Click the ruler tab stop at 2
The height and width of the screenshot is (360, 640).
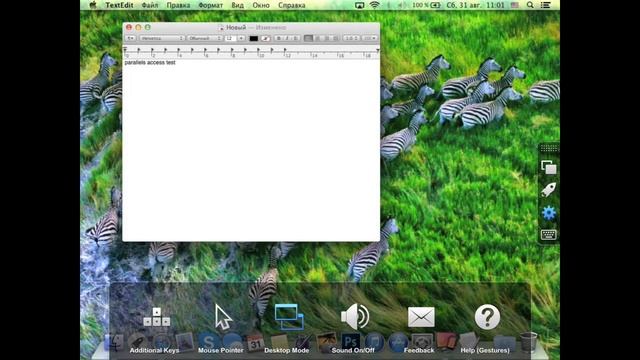[152, 51]
